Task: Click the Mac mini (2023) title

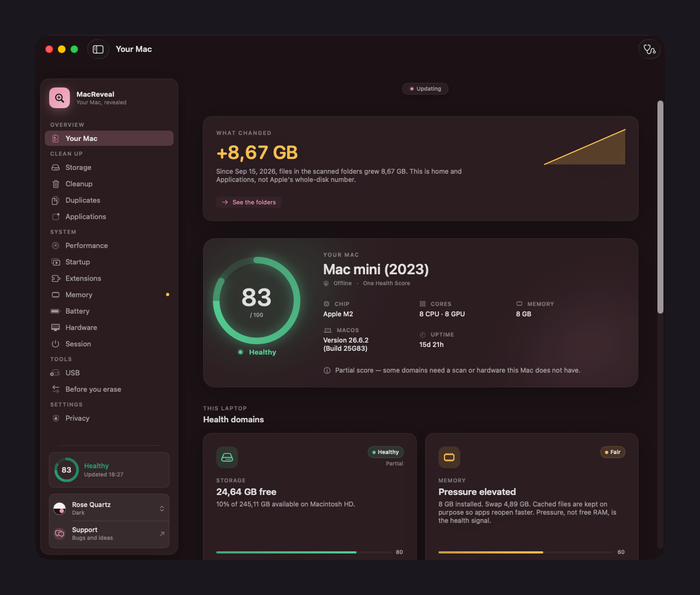Action: point(376,269)
